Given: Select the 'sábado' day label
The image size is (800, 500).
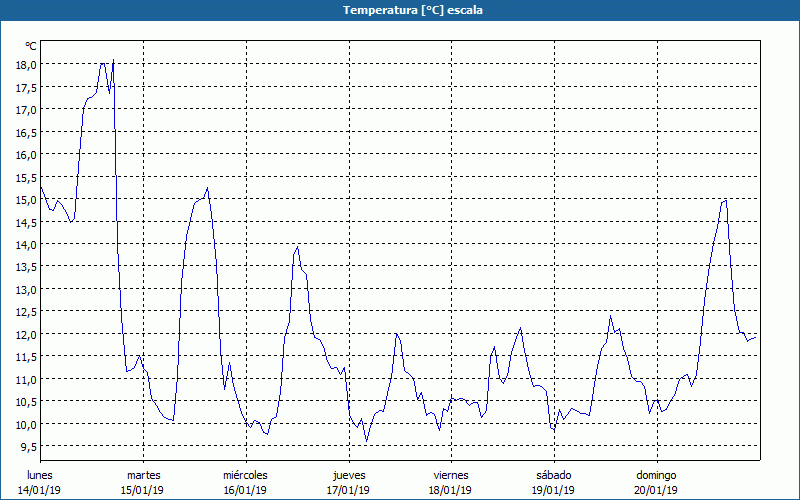Looking at the screenshot, I should (554, 475).
